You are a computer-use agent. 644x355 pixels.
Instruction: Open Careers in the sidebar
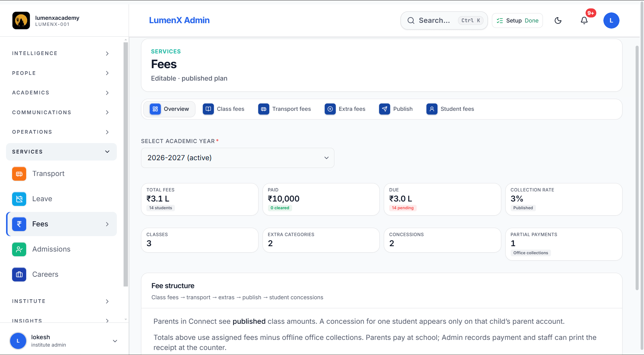61,274
